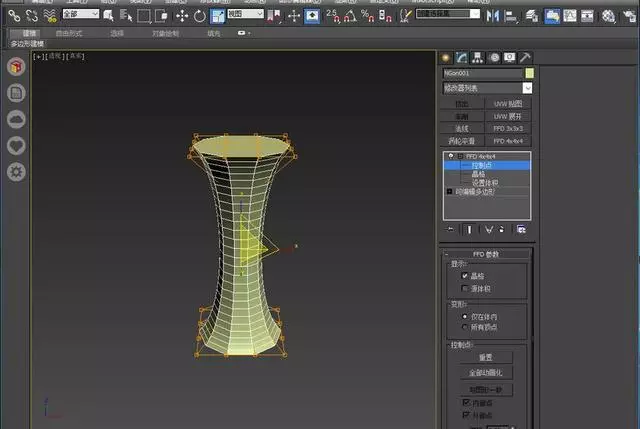Open the gear settings icon in left sidebar
640x429 pixels.
click(x=16, y=171)
